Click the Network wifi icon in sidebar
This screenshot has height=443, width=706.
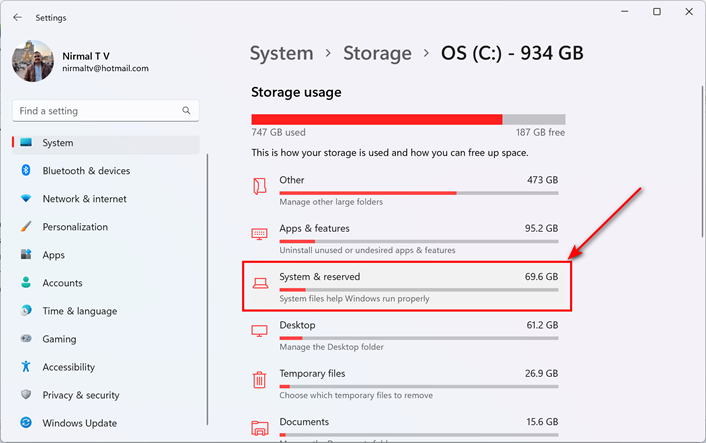pos(26,199)
